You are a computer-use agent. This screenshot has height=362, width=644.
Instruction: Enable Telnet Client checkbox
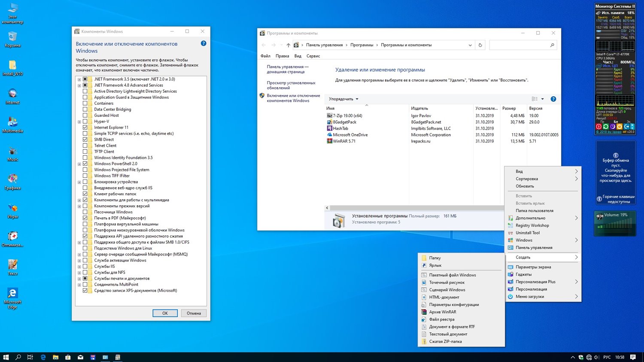(85, 145)
